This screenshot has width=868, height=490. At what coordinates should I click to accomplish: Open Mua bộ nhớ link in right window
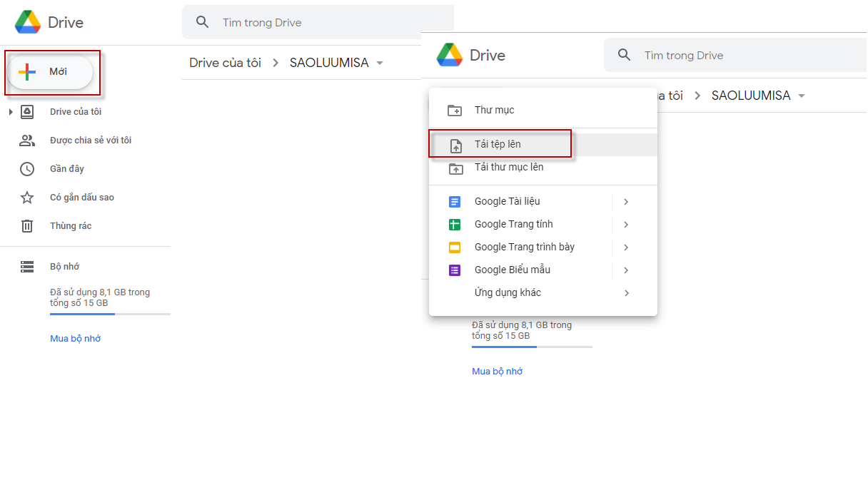coord(497,372)
